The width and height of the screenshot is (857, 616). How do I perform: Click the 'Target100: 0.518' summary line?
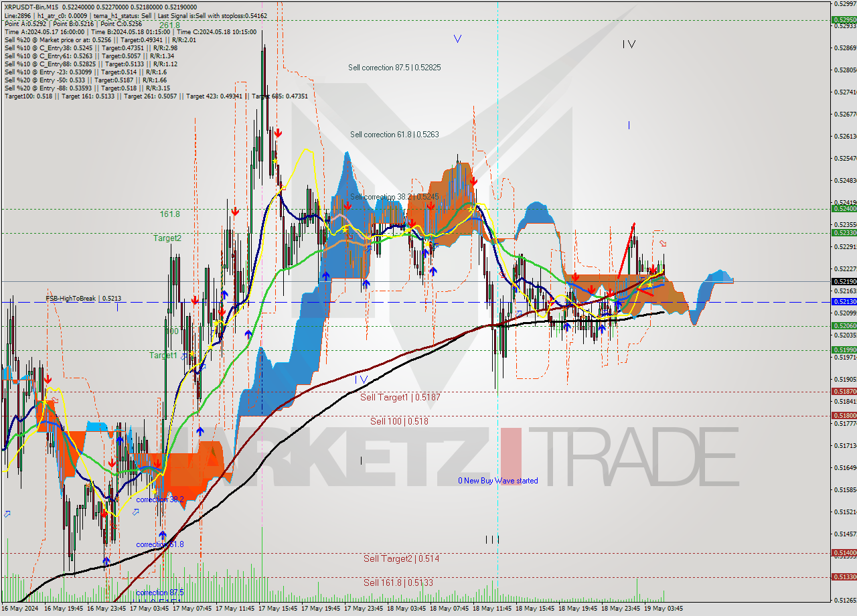tap(156, 96)
